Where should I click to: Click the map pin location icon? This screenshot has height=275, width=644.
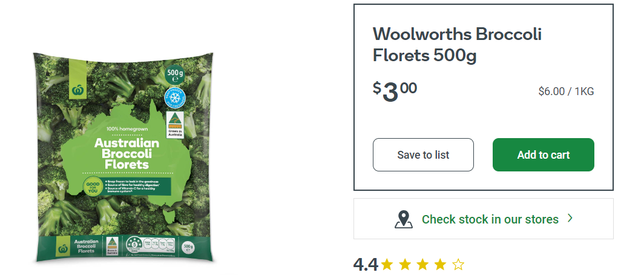click(x=404, y=219)
